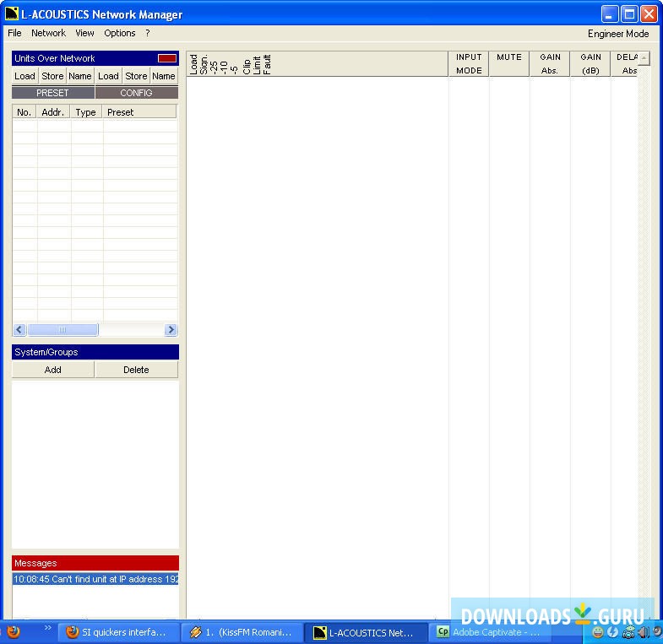Click the red Messages header
Image resolution: width=663 pixels, height=644 pixels.
(x=95, y=563)
